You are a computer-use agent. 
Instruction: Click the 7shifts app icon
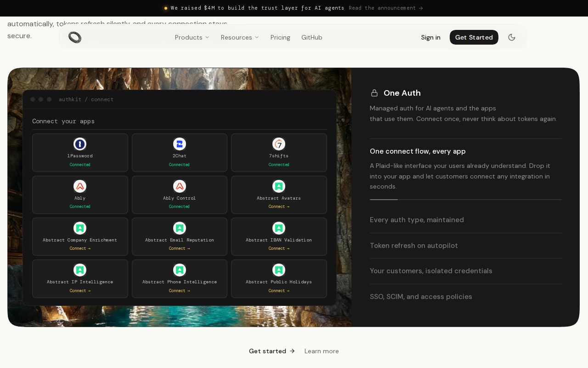click(279, 144)
